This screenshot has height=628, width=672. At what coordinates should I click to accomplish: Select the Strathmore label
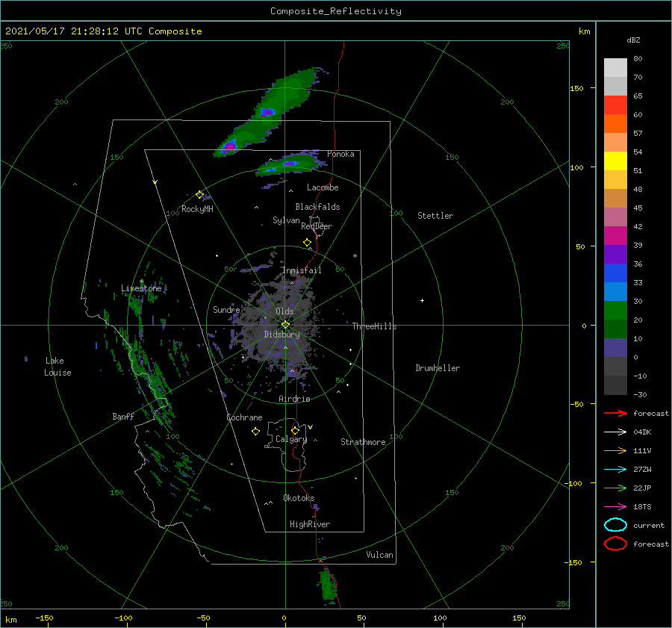363,442
